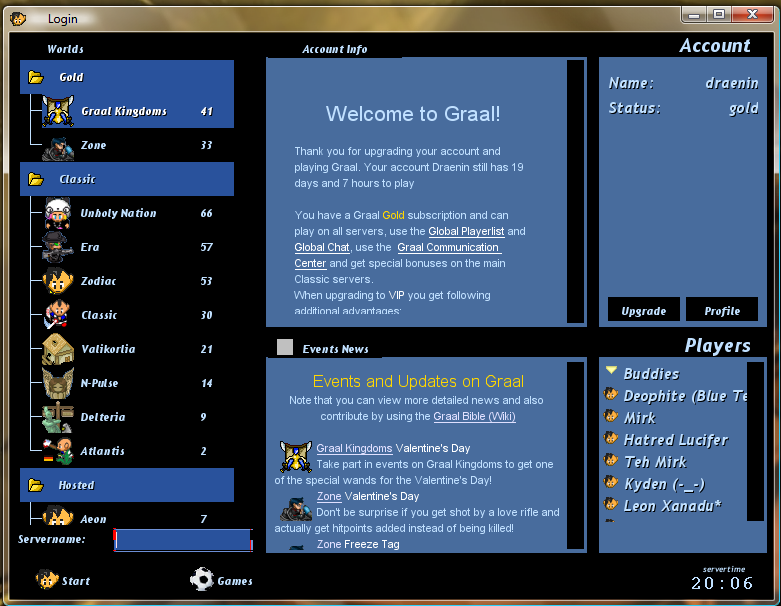Click the Start head icon
The width and height of the screenshot is (781, 606).
click(x=47, y=580)
